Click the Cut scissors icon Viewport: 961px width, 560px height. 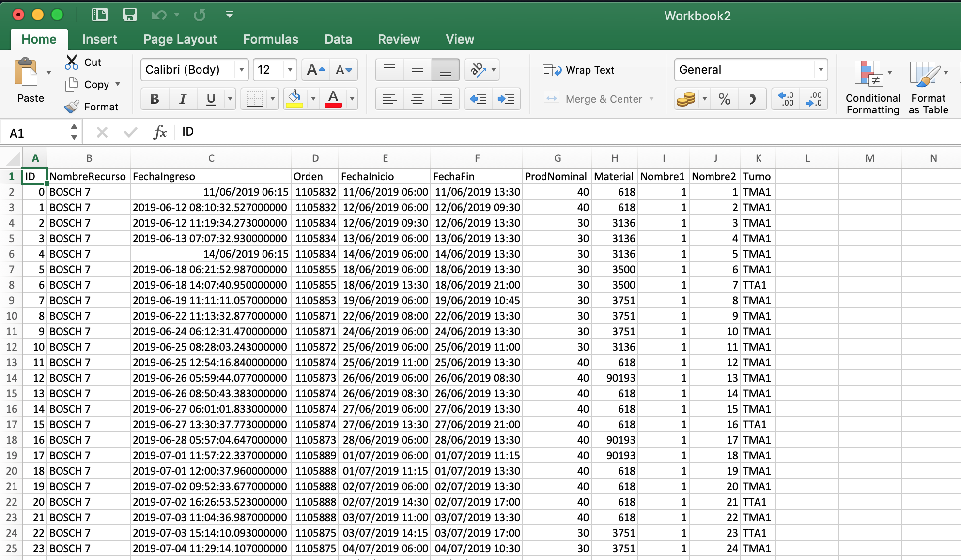tap(72, 62)
